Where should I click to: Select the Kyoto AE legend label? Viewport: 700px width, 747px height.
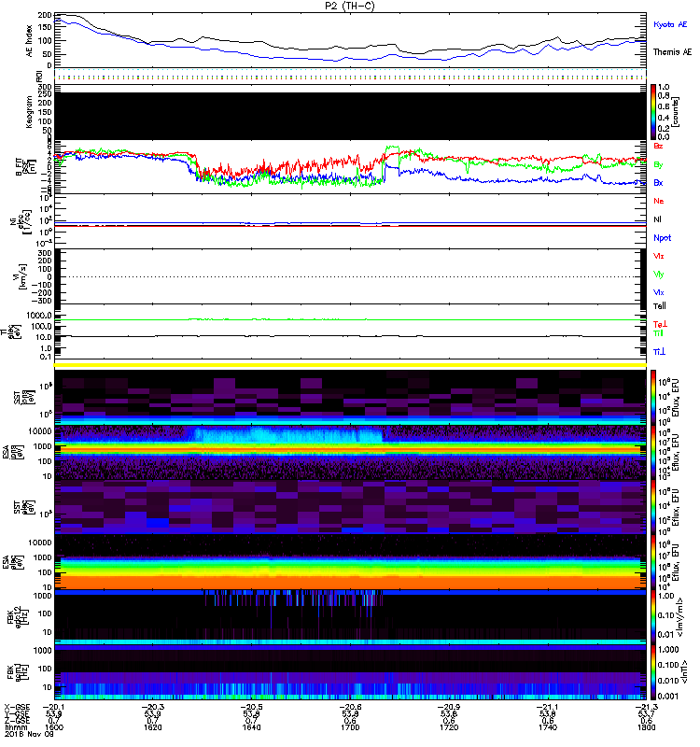(x=670, y=24)
